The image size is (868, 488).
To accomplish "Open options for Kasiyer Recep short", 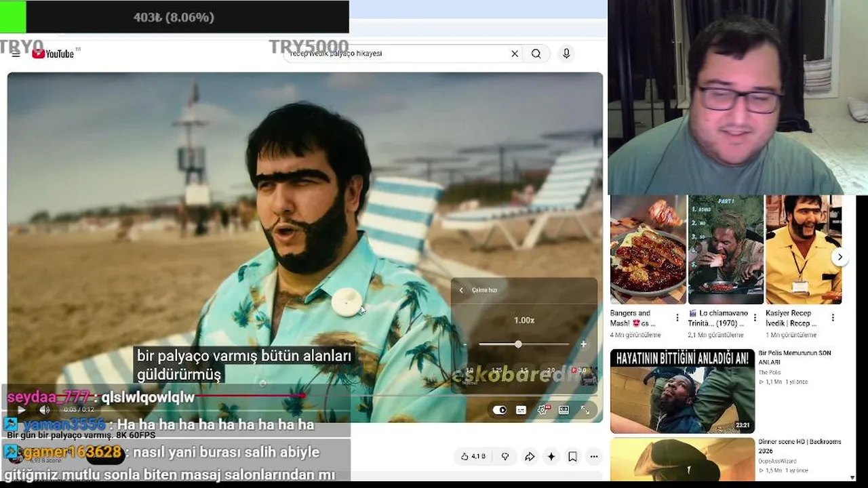I will tap(833, 318).
